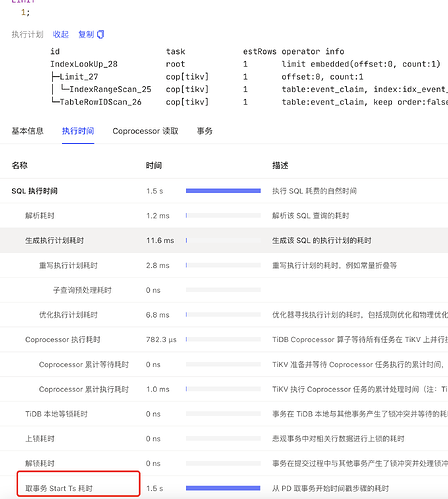Viewport: 448px width, 499px height.
Task: Click the 解析耗时 row
Action: pyautogui.click(x=224, y=216)
